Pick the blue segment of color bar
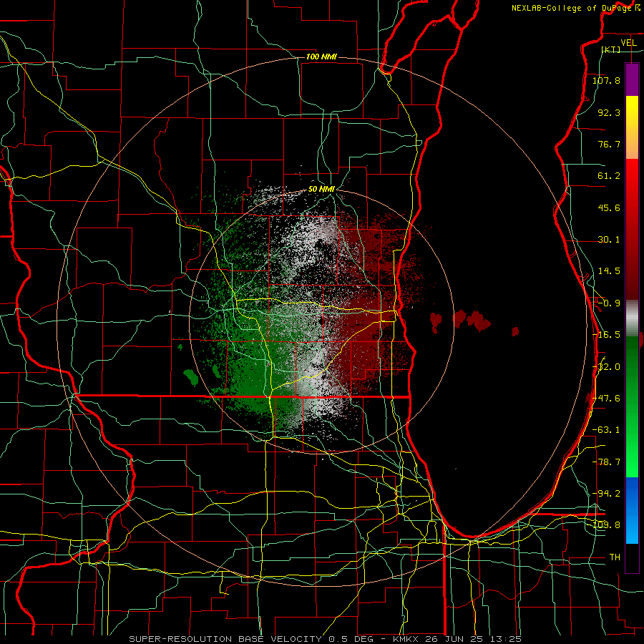 [x=632, y=510]
